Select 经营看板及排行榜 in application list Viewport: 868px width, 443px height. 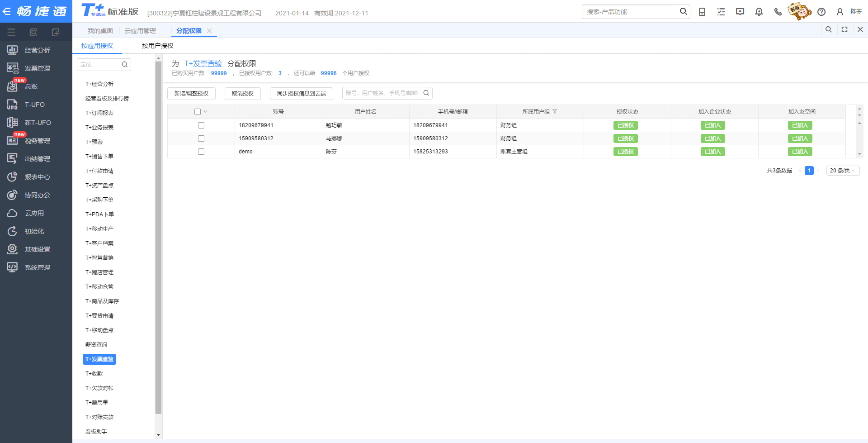(x=107, y=99)
